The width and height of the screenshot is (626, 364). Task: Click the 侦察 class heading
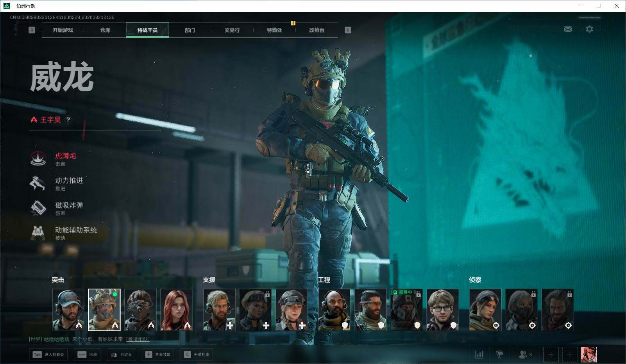[475, 280]
